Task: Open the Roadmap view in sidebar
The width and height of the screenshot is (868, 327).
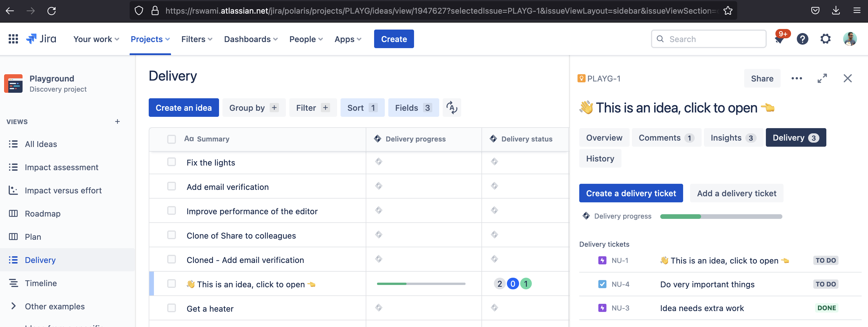Action: 43,214
